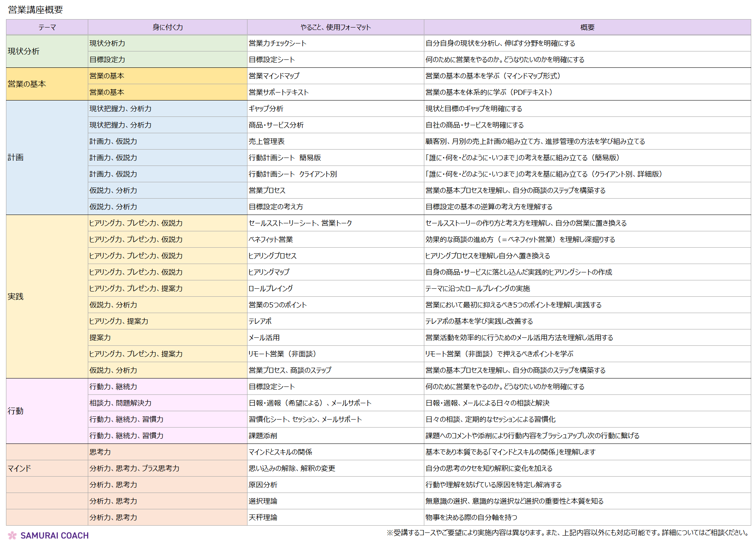Select the 営業力チェックシート cell
The image size is (756, 544).
click(277, 43)
